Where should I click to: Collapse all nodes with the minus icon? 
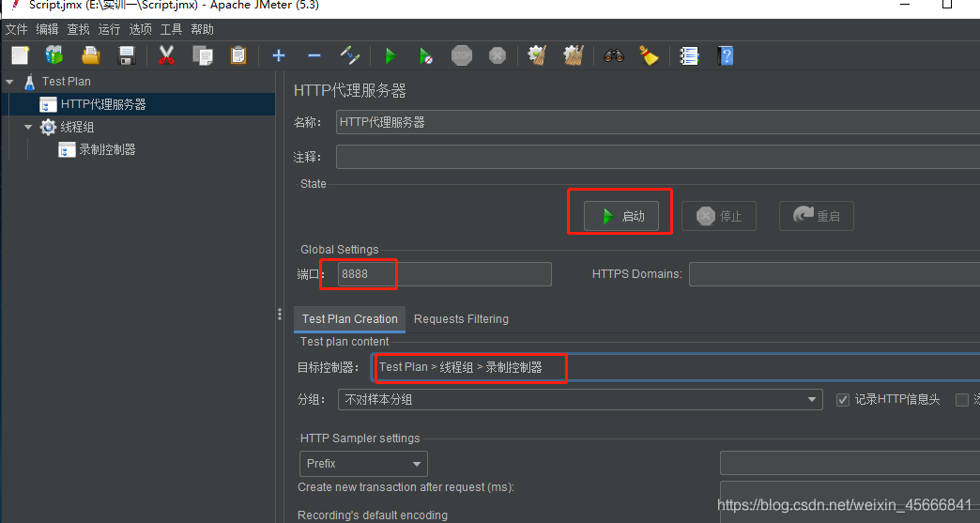[x=314, y=55]
